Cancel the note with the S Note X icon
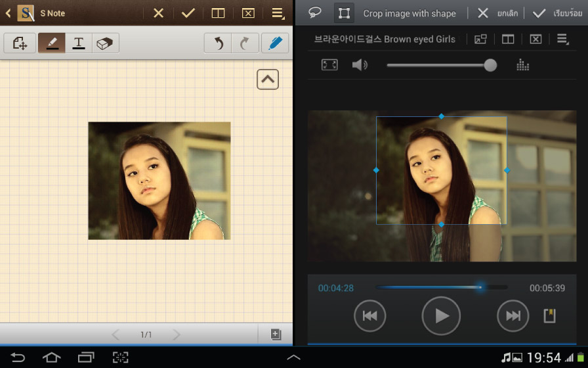The height and width of the screenshot is (368, 588). pos(159,13)
